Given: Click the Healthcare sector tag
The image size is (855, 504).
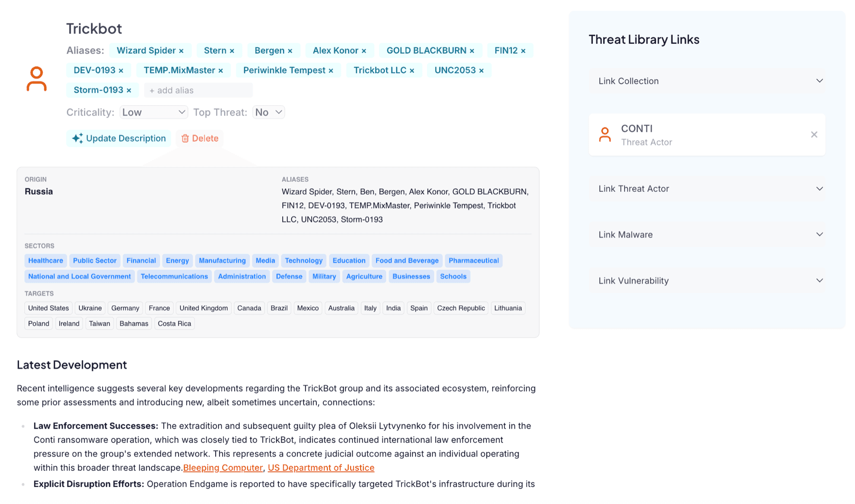Looking at the screenshot, I should click(46, 261).
